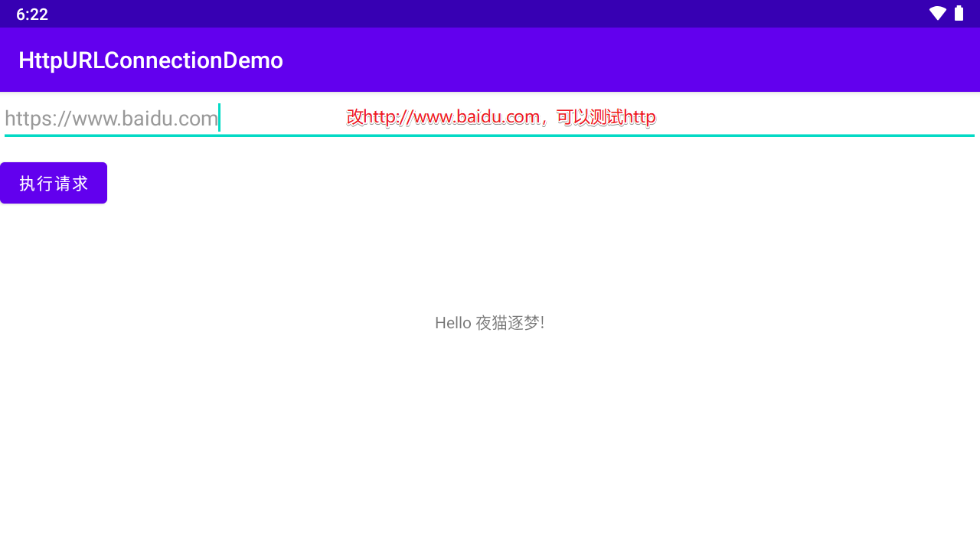Image resolution: width=980 pixels, height=551 pixels.
Task: Tap the blinking text cursor
Action: pos(220,117)
